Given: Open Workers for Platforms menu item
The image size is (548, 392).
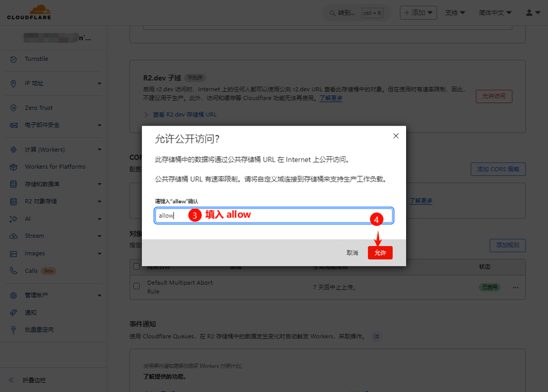Looking at the screenshot, I should 55,167.
